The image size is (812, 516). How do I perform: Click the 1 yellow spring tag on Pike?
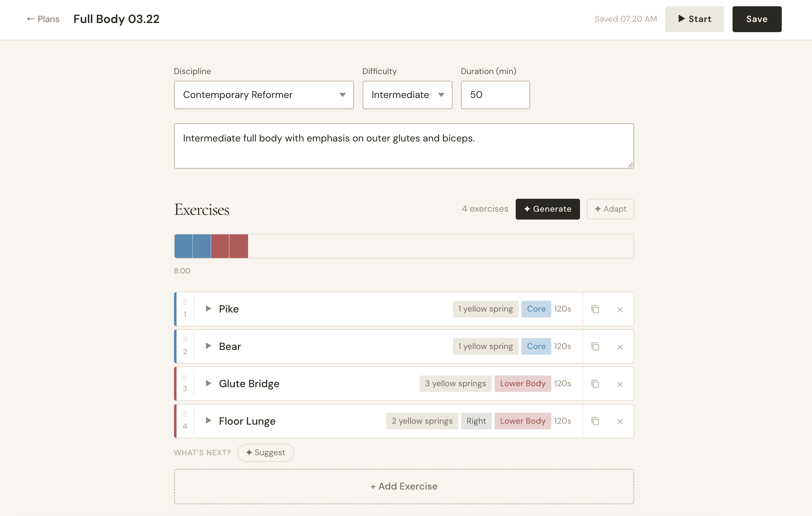pyautogui.click(x=485, y=309)
